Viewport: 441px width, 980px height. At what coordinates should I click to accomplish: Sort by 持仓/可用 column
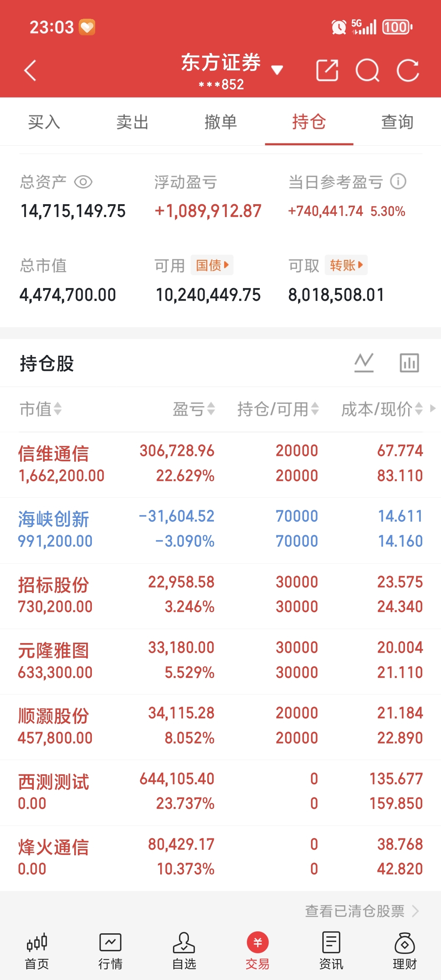click(278, 409)
